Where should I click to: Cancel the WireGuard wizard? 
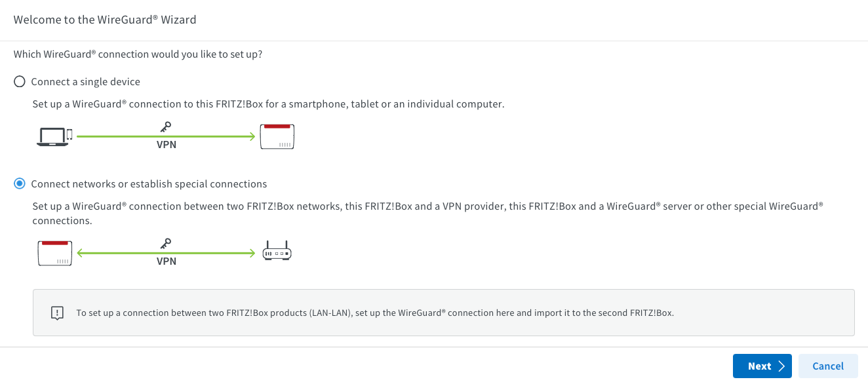827,366
